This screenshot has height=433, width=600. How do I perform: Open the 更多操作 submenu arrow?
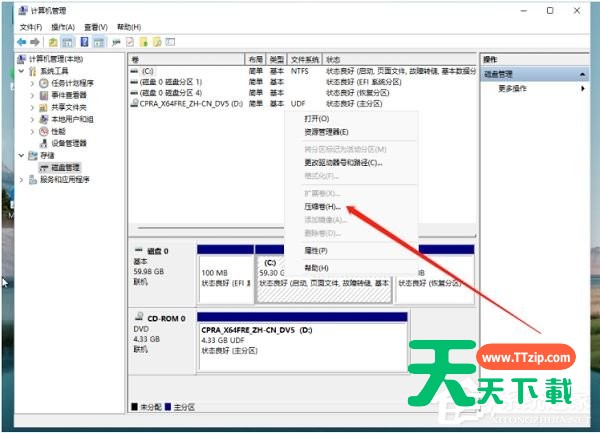click(583, 89)
